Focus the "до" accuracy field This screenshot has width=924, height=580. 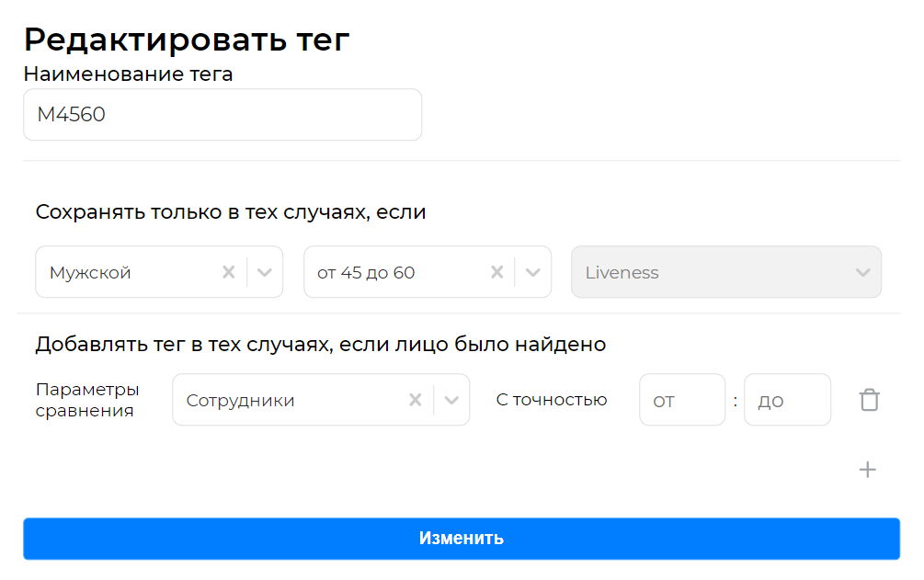[788, 399]
